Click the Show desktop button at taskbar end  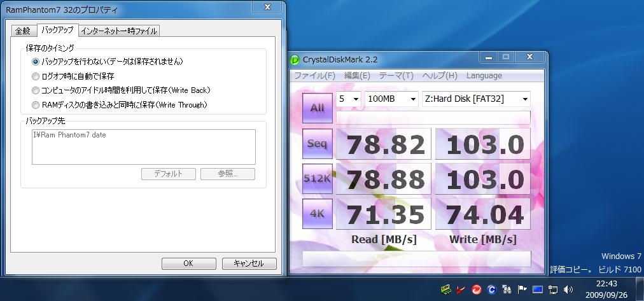tap(640, 288)
